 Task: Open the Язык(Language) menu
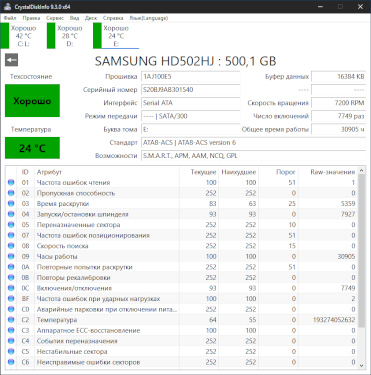pos(149,18)
